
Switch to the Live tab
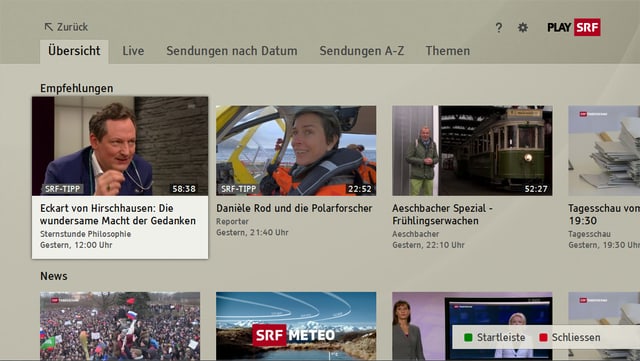coord(133,51)
